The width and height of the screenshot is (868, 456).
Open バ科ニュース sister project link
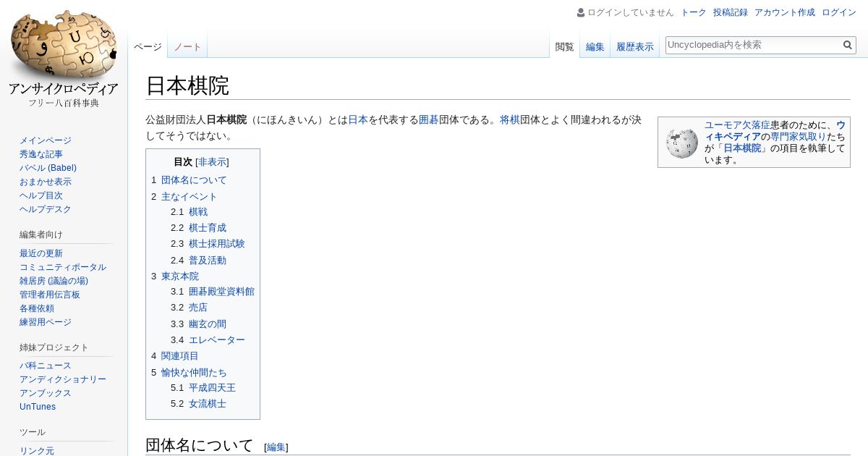(46, 366)
